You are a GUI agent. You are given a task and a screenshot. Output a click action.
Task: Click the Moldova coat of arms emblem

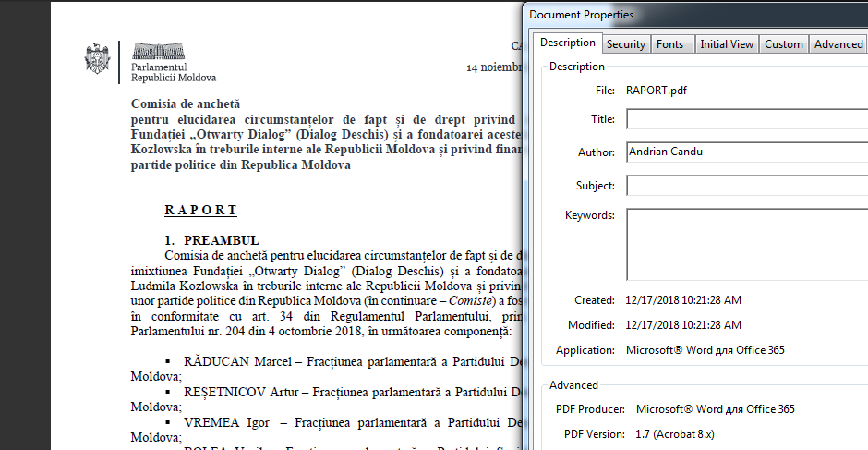98,58
